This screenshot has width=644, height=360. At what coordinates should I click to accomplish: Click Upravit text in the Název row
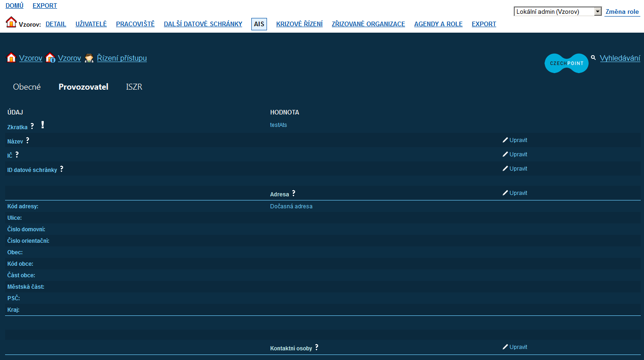(x=518, y=140)
